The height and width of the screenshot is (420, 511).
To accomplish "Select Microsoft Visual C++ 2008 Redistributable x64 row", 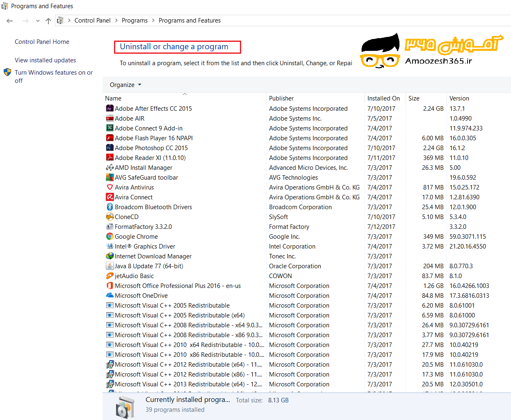I will [307, 325].
